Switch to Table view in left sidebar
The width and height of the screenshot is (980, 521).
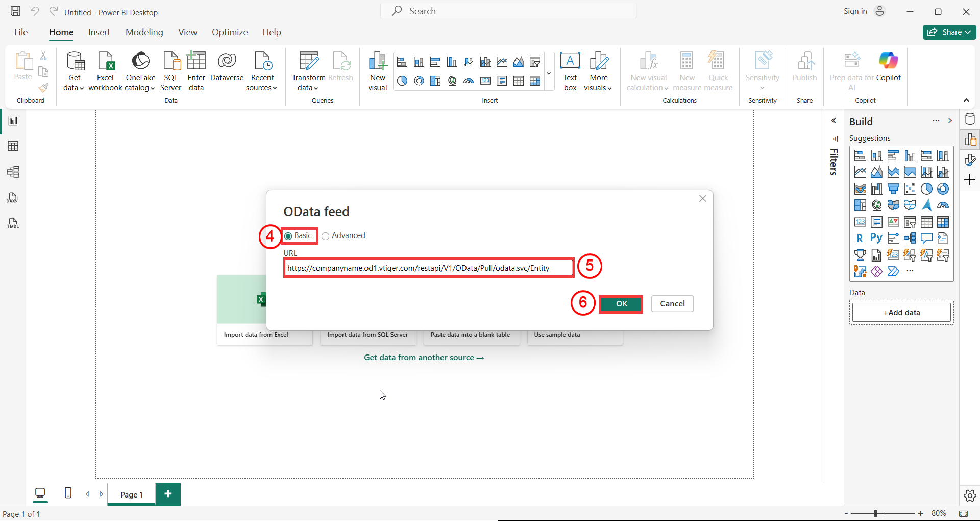[x=13, y=147]
